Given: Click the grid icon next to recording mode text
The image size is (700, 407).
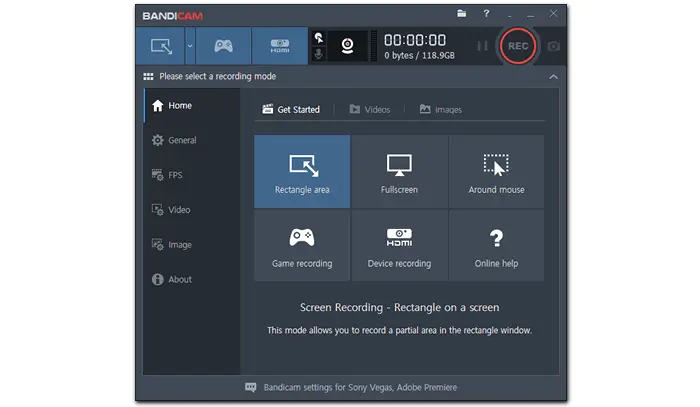Looking at the screenshot, I should [148, 77].
